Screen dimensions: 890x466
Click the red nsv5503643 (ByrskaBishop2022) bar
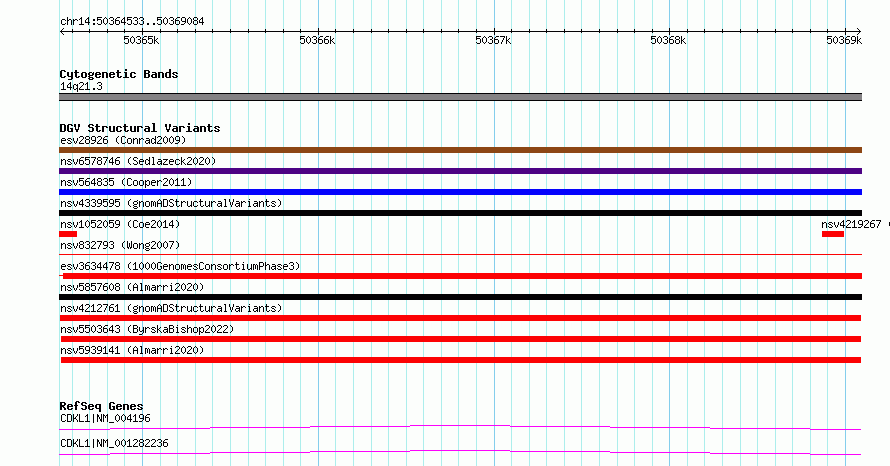(460, 339)
